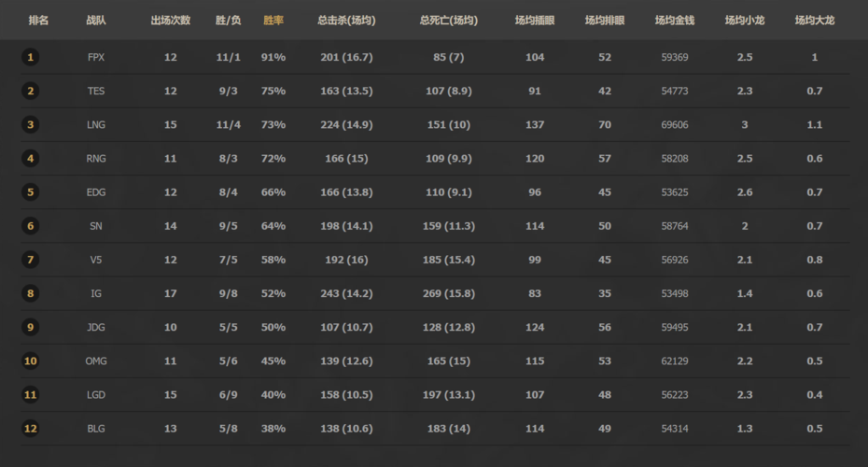Sort by 总死亡(场均) header

449,21
